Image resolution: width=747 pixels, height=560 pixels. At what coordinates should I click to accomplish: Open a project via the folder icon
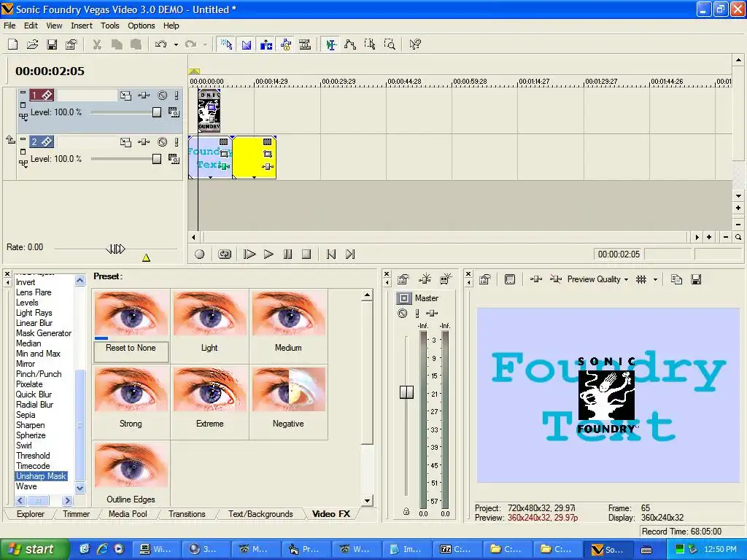[x=32, y=44]
